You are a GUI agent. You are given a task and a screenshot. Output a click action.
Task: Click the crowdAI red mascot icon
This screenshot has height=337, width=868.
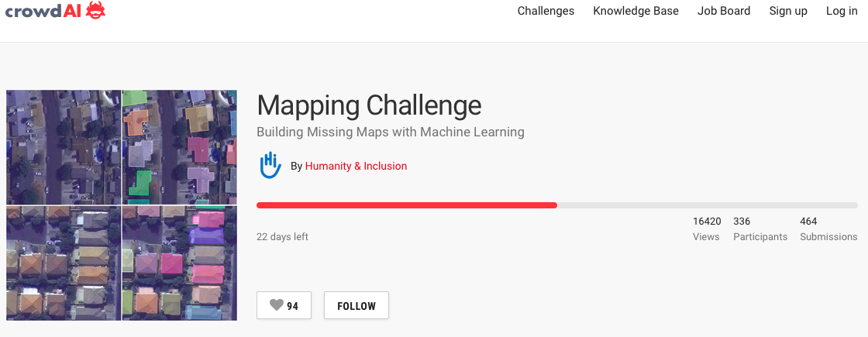pos(96,11)
